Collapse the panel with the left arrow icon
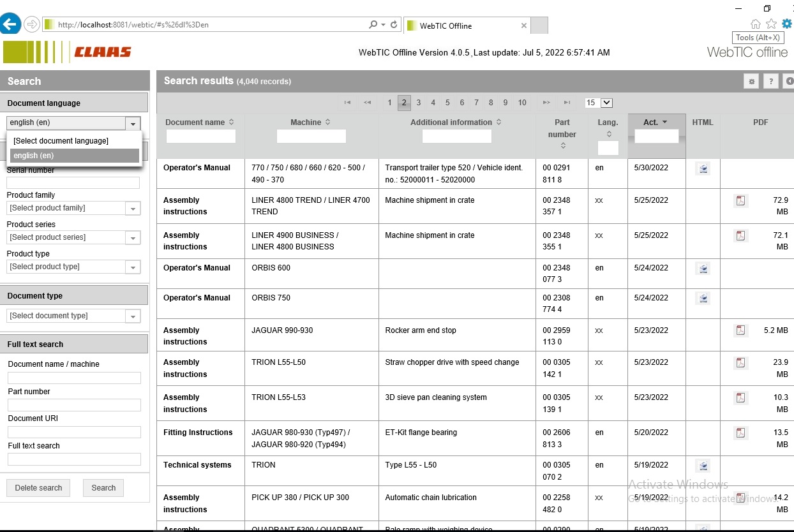This screenshot has width=794, height=532. pos(790,82)
